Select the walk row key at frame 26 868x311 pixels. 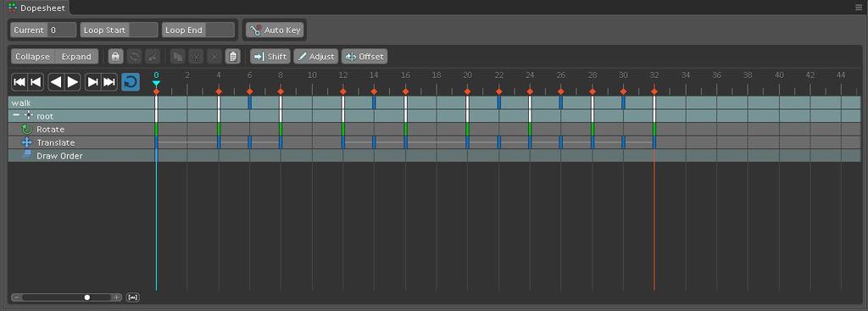click(561, 103)
